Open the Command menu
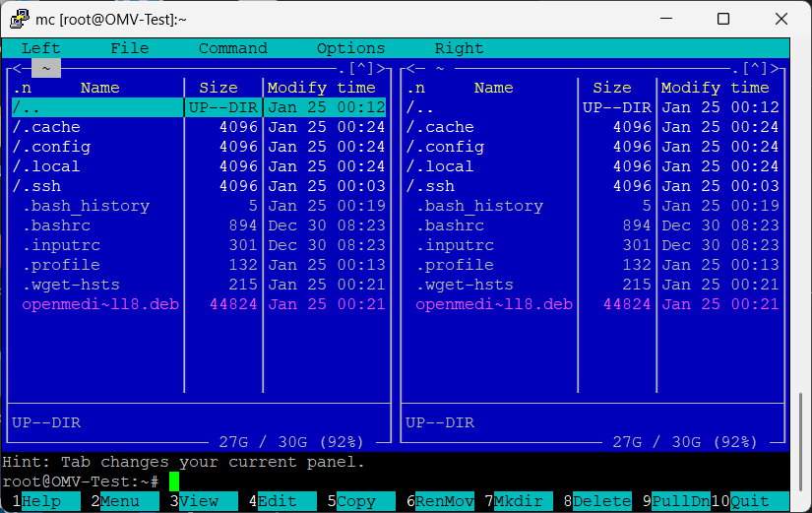 pos(233,48)
